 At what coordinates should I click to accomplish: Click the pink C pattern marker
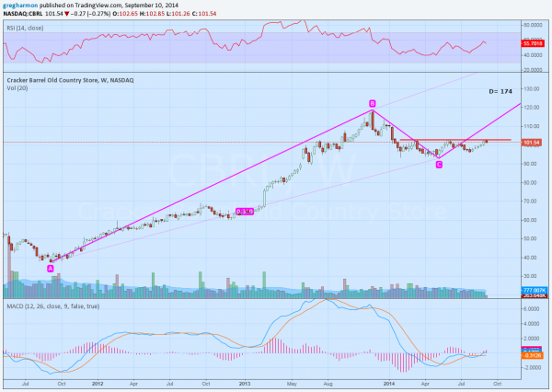point(439,165)
